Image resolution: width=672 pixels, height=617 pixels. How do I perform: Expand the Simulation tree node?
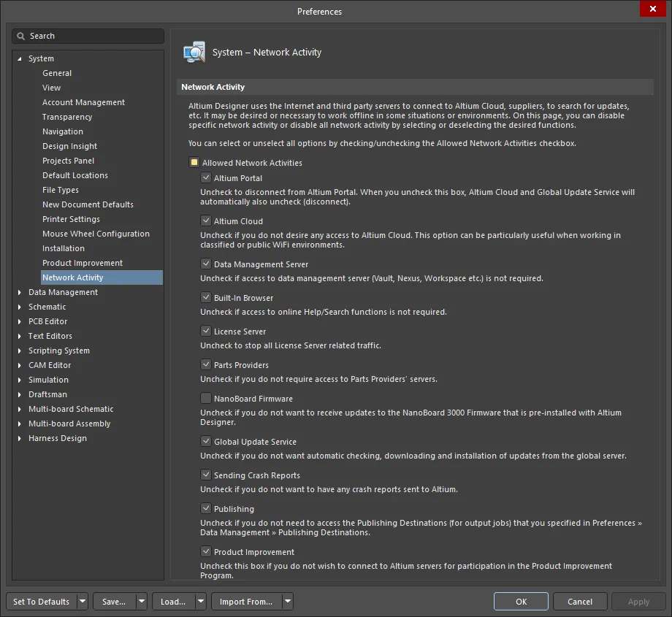pos(19,380)
